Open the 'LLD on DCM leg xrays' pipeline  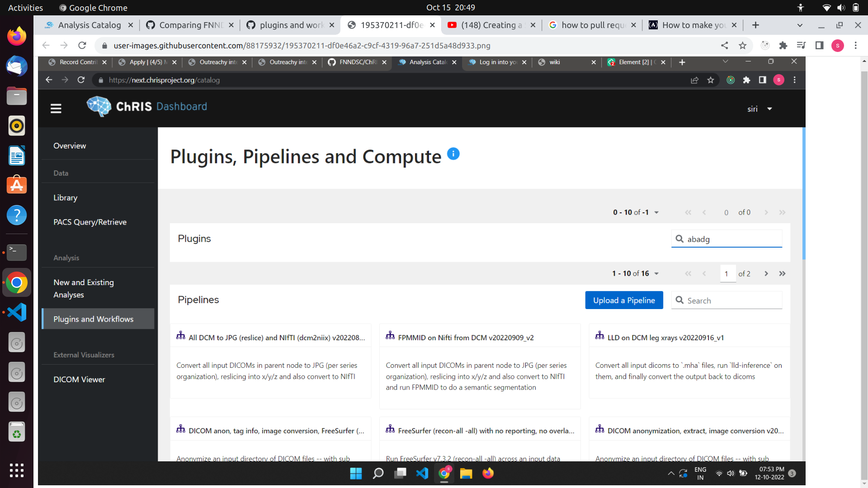tap(665, 338)
